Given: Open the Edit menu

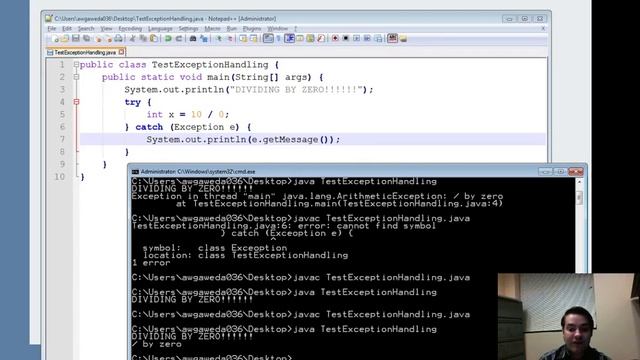Looking at the screenshot, I should tap(67, 29).
